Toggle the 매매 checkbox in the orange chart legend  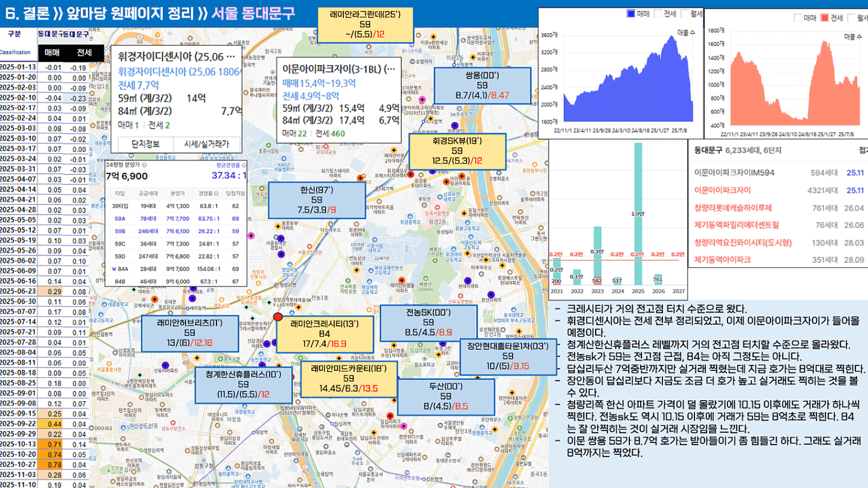click(x=798, y=18)
